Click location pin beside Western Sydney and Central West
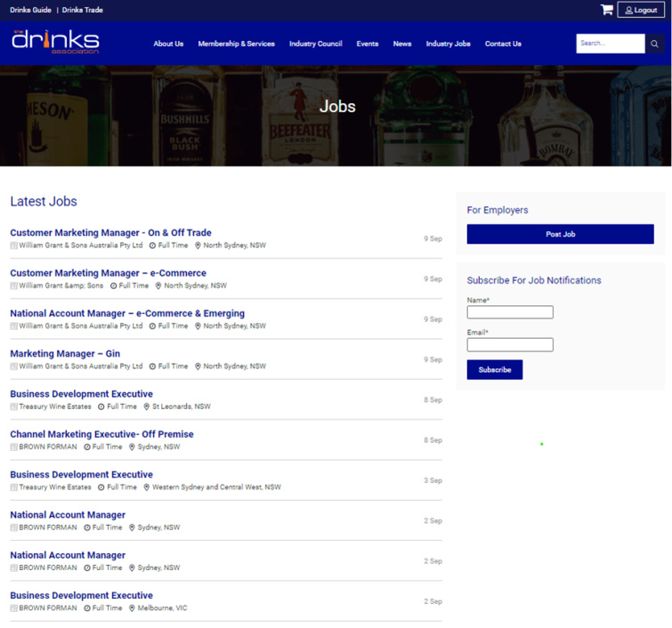This screenshot has width=672, height=628. coord(146,487)
